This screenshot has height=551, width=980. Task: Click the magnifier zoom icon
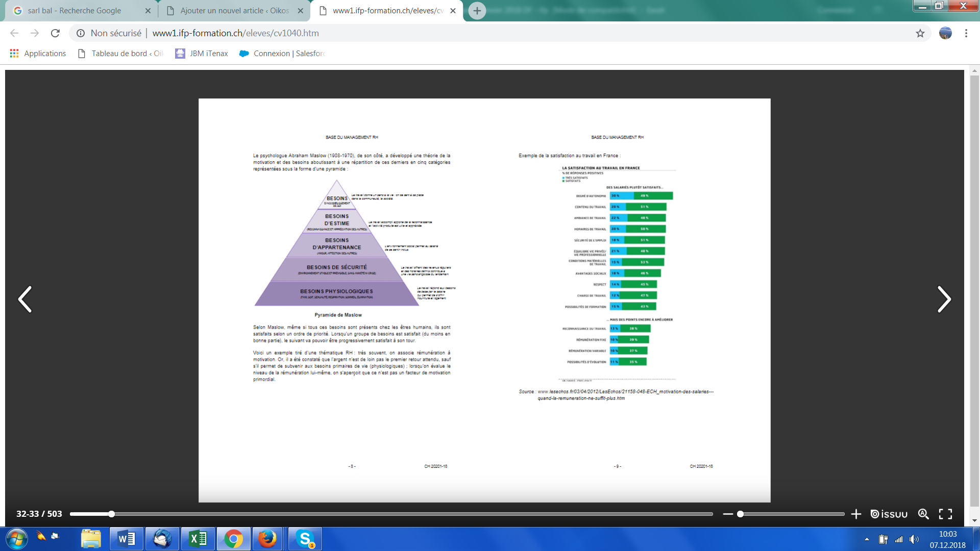923,514
